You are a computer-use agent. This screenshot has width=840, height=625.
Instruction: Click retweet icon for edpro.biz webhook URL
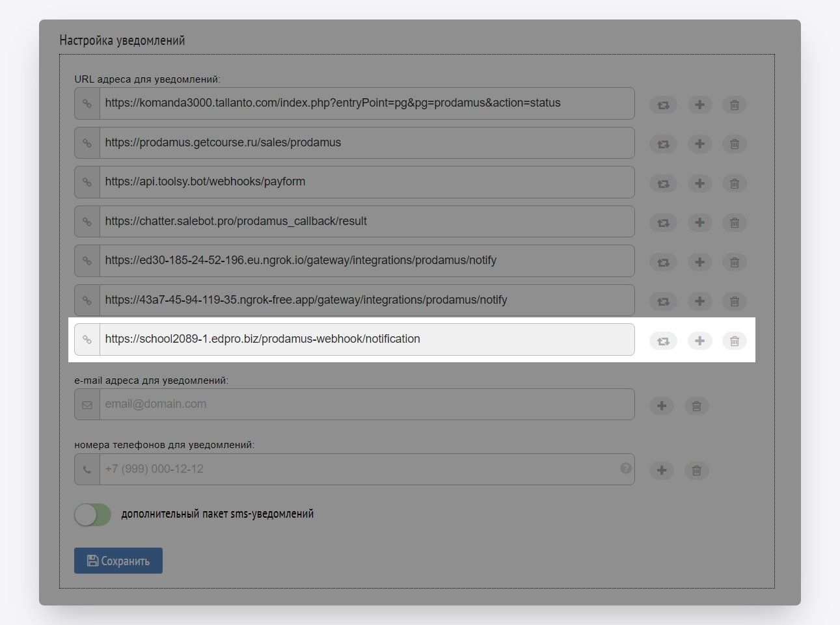pyautogui.click(x=663, y=341)
